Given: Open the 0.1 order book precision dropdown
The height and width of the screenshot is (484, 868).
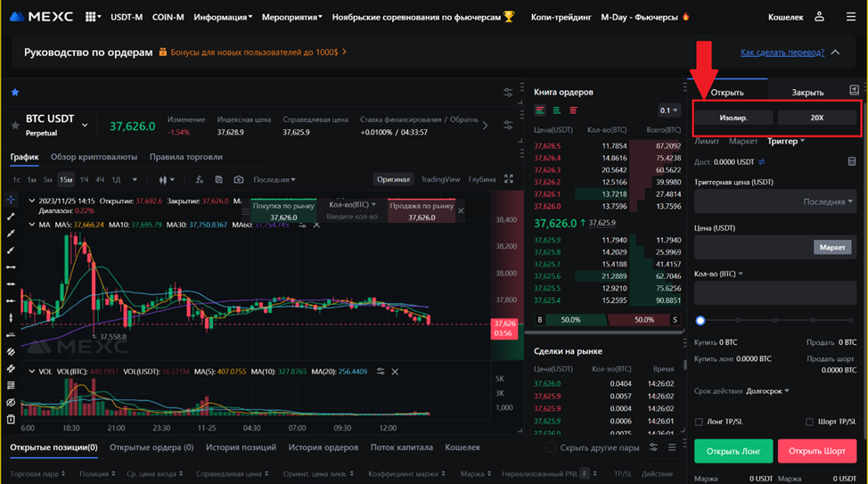Looking at the screenshot, I should [x=668, y=111].
